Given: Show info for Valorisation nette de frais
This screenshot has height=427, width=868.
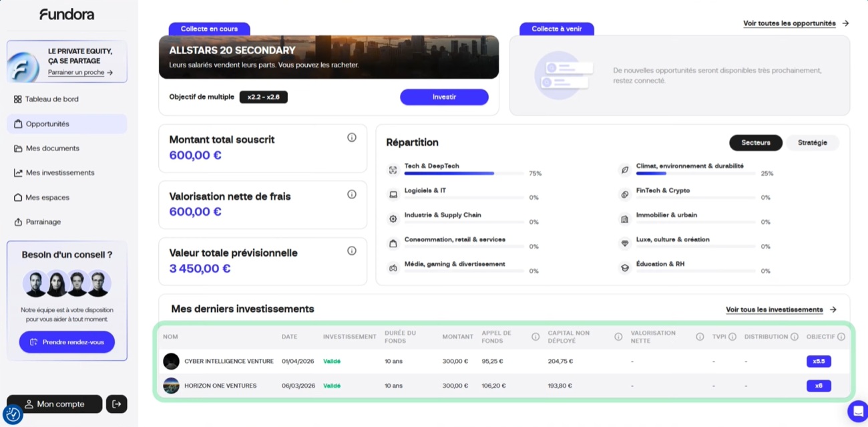Looking at the screenshot, I should click(x=352, y=194).
